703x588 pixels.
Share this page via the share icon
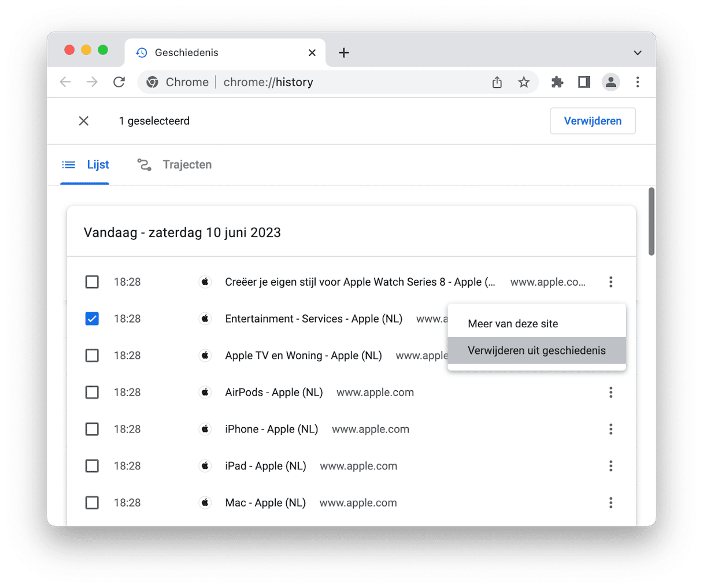point(497,82)
